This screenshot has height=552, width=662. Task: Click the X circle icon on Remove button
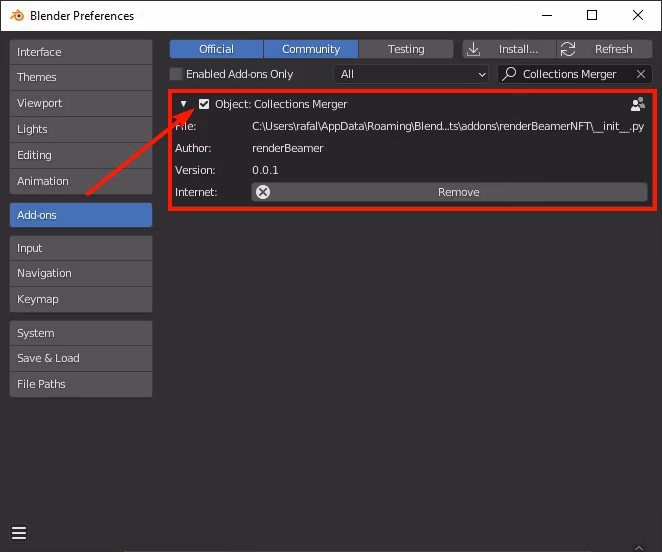(x=263, y=192)
